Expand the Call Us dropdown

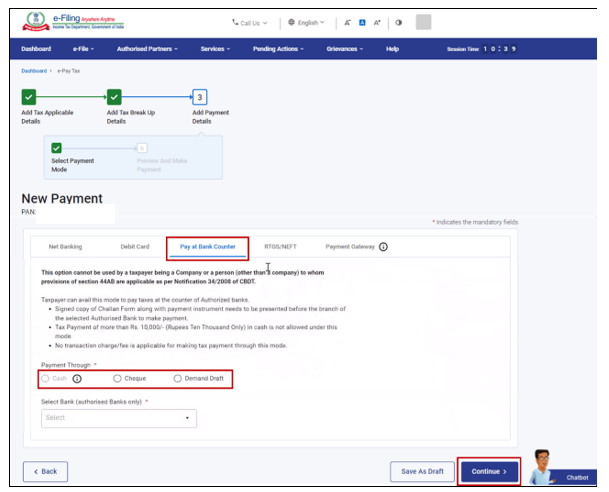coord(250,22)
